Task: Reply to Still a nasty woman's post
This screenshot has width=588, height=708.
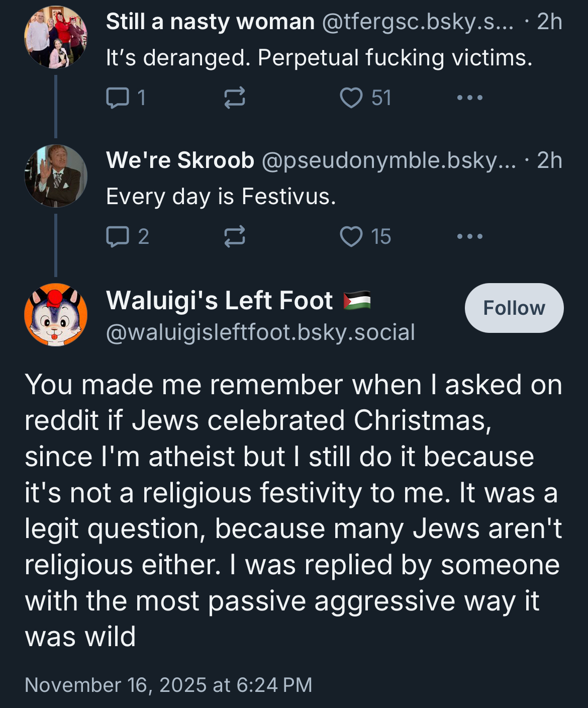Action: [x=119, y=98]
